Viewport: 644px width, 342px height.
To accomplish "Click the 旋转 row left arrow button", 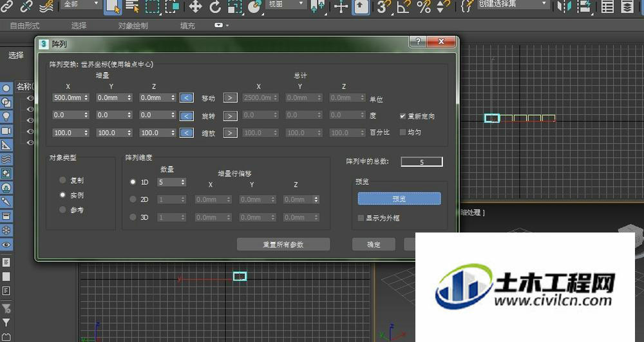I will [187, 116].
